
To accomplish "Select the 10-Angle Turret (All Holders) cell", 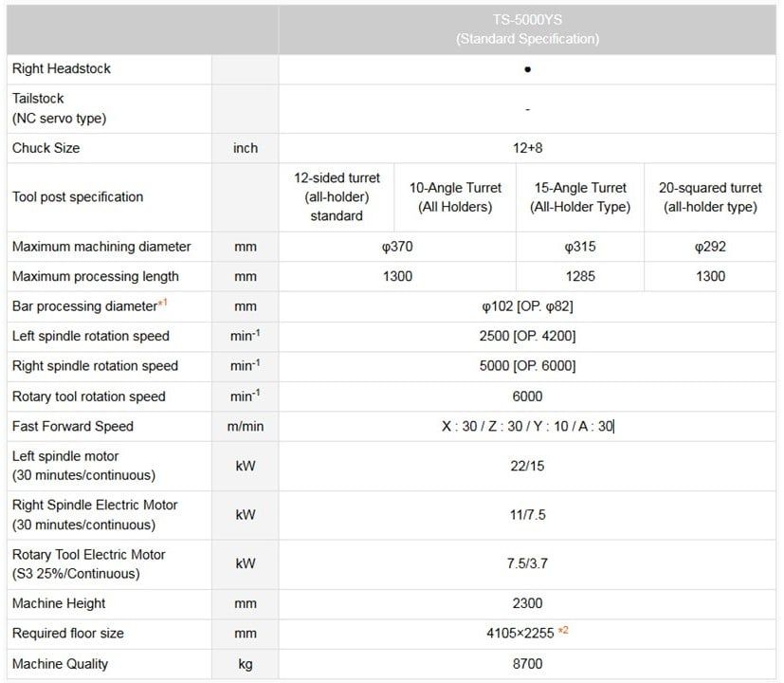I will click(x=455, y=197).
